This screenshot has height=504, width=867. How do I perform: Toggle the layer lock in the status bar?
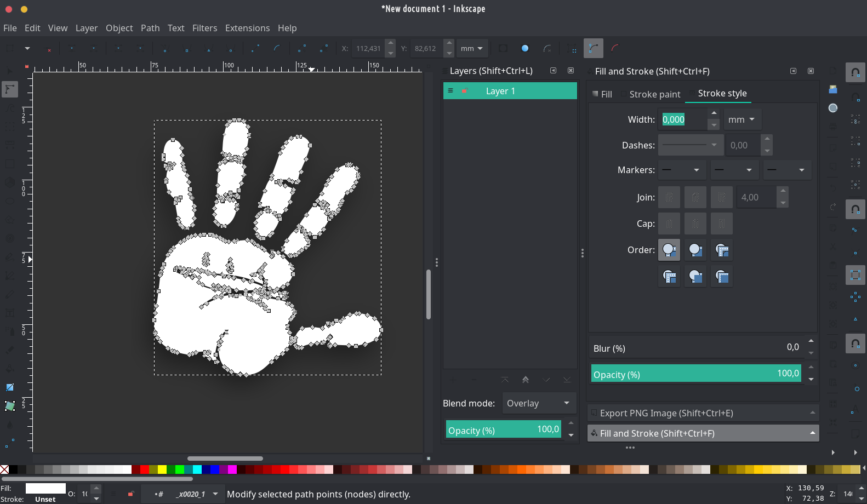130,494
